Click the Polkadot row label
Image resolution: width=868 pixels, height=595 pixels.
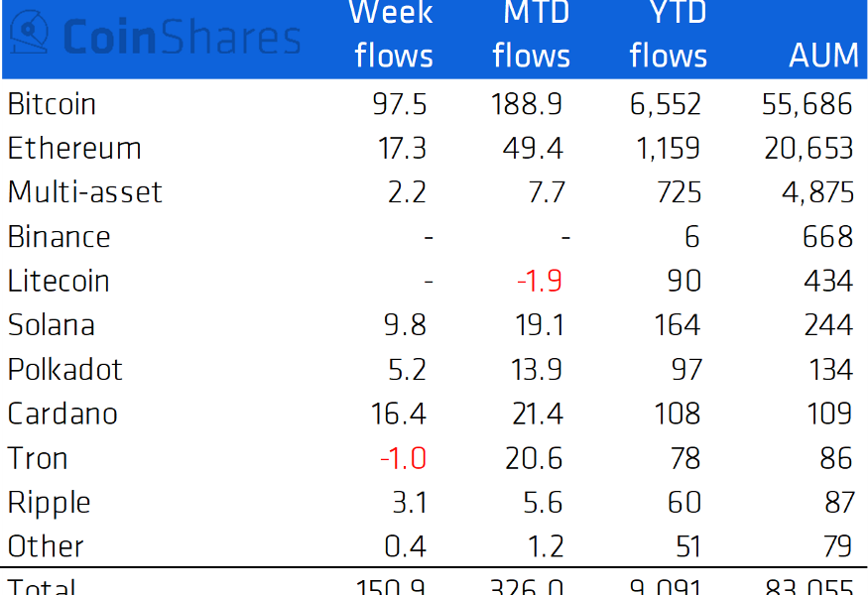64,369
